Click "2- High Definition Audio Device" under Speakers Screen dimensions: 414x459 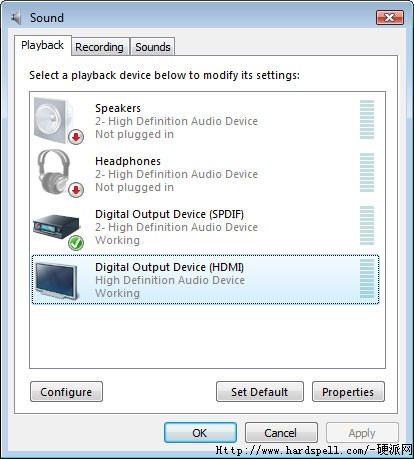point(177,121)
